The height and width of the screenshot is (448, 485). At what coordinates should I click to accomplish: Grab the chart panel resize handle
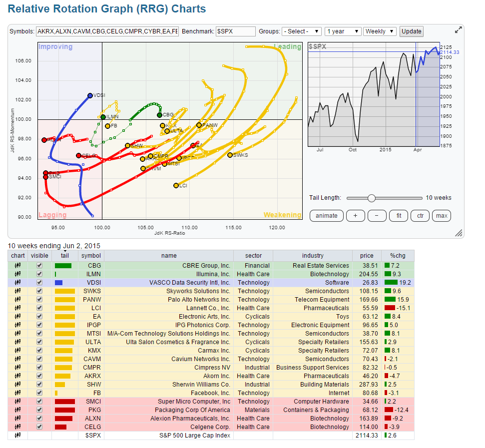pos(459,233)
